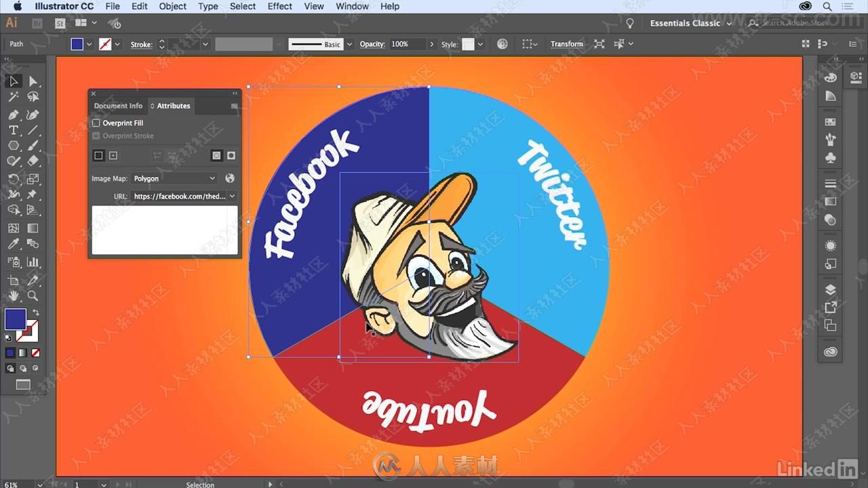Viewport: 868px width, 488px height.
Task: Open the Object menu
Action: point(173,6)
